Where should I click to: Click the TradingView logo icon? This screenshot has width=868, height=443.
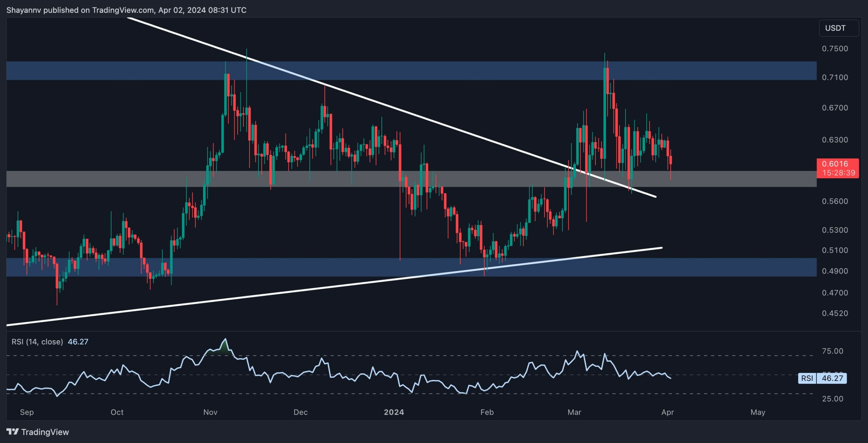coord(13,431)
